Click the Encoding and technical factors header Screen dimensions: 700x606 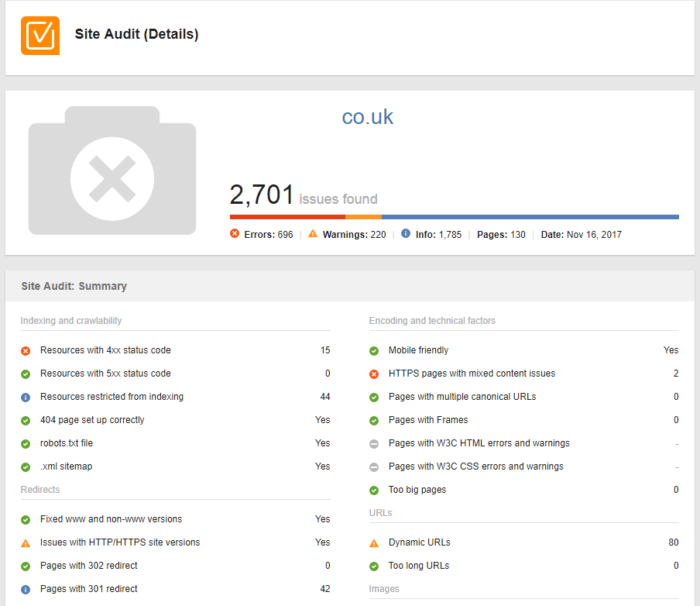tap(432, 321)
